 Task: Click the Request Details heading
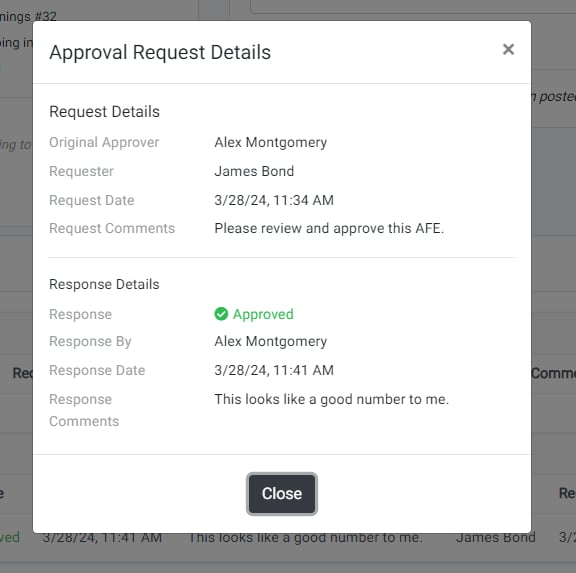105,112
